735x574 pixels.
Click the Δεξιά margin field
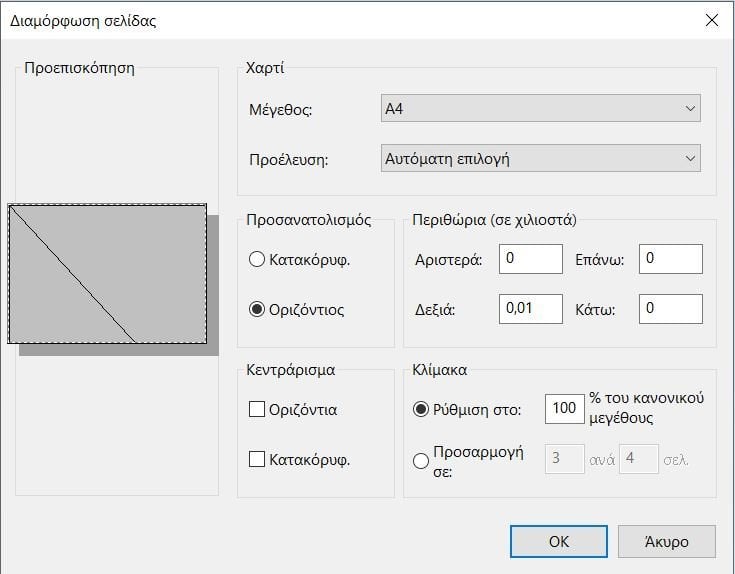coord(531,309)
